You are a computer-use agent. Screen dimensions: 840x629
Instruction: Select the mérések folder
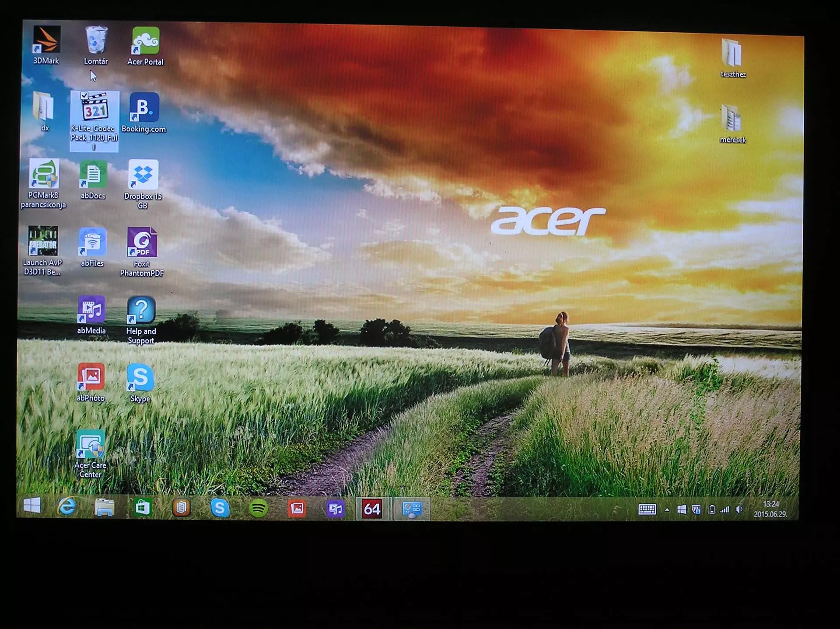[733, 124]
